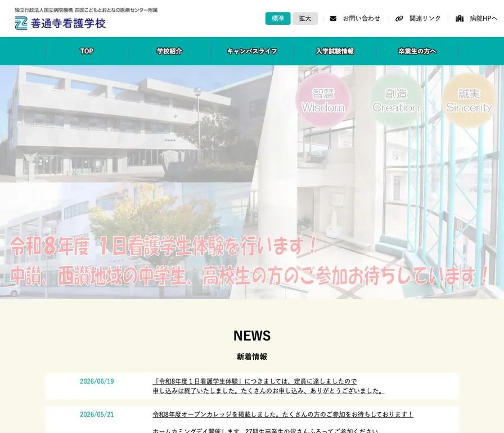The width and height of the screenshot is (504, 433).
Task: Click the envelope contact icon
Action: [x=333, y=19]
